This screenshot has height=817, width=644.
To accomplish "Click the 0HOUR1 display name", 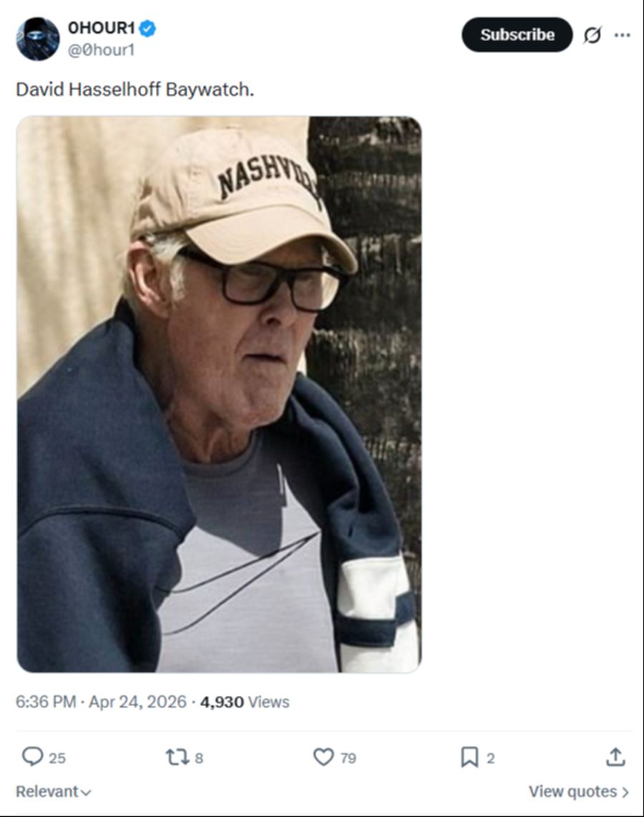I will [102, 28].
